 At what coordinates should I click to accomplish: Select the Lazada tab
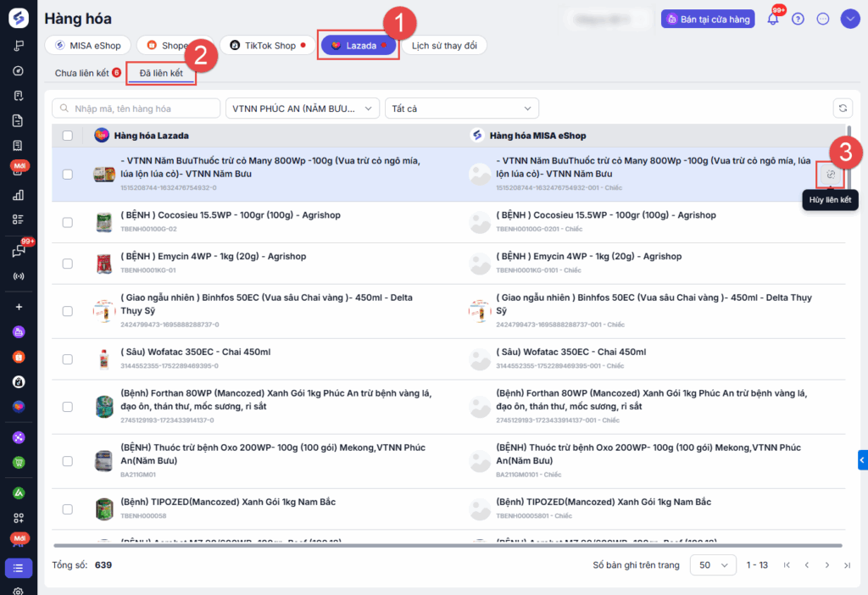(359, 46)
